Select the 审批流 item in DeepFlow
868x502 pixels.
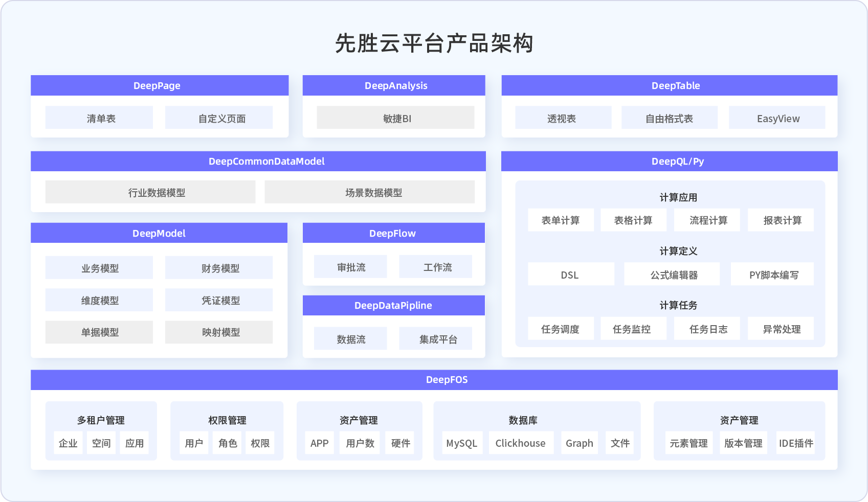point(350,267)
